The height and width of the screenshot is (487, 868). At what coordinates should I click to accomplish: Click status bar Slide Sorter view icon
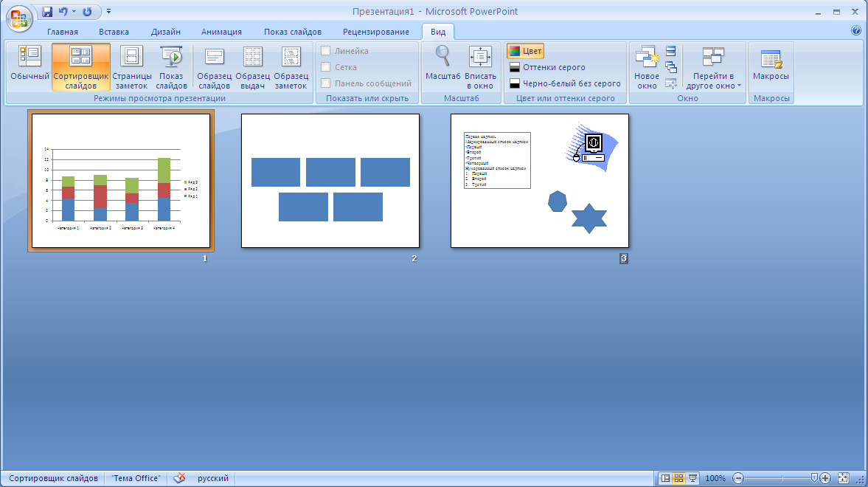pyautogui.click(x=678, y=478)
